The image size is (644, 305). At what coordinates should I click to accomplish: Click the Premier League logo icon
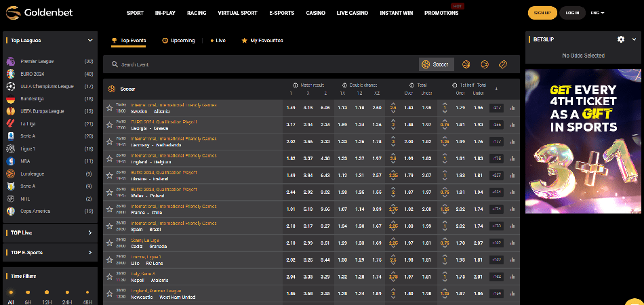pos(10,61)
